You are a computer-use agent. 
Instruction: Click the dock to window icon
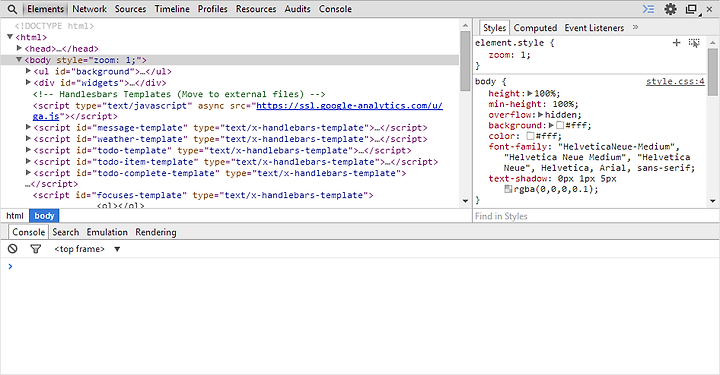pyautogui.click(x=691, y=9)
